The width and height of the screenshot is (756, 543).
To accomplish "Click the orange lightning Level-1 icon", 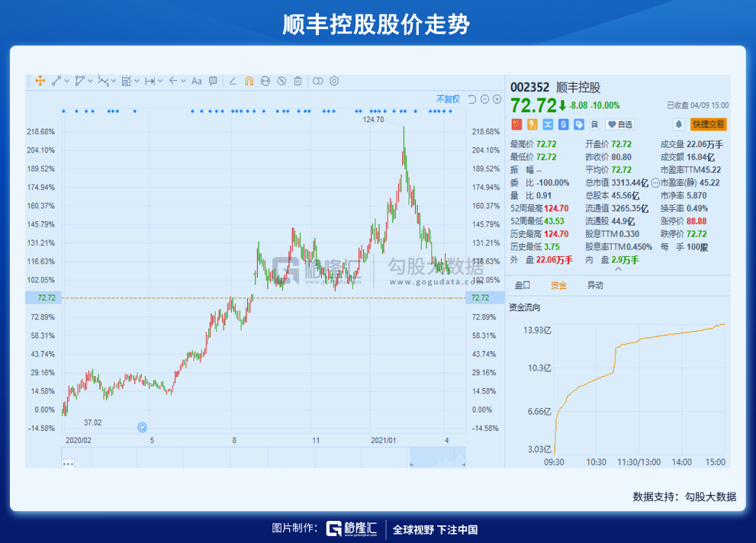I will coord(532,124).
